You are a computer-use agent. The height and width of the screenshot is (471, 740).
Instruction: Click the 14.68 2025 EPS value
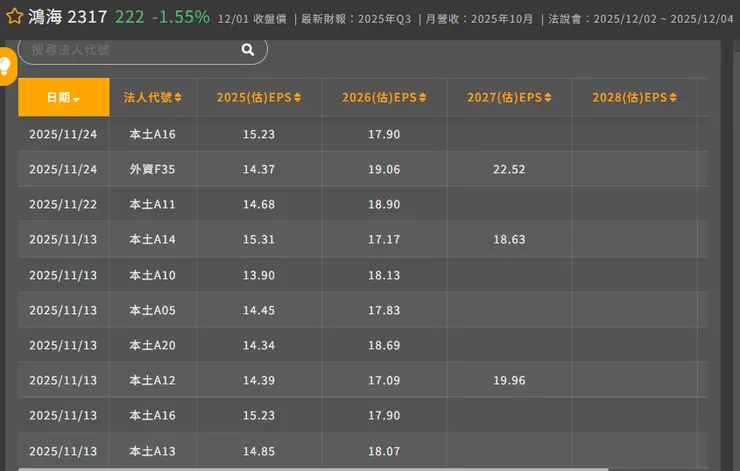pos(259,204)
